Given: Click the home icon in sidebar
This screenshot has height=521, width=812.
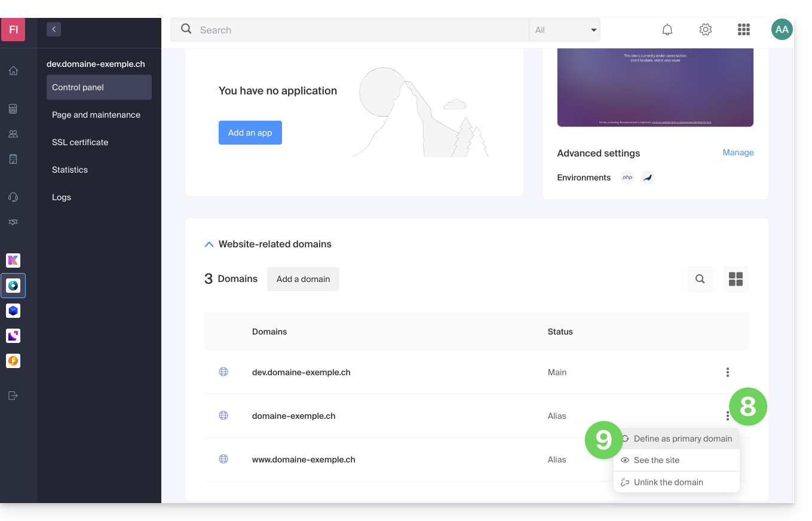Looking at the screenshot, I should click(x=13, y=71).
